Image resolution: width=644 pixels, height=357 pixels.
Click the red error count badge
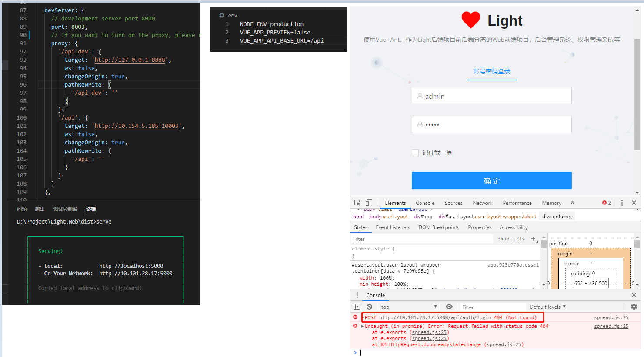(x=605, y=202)
